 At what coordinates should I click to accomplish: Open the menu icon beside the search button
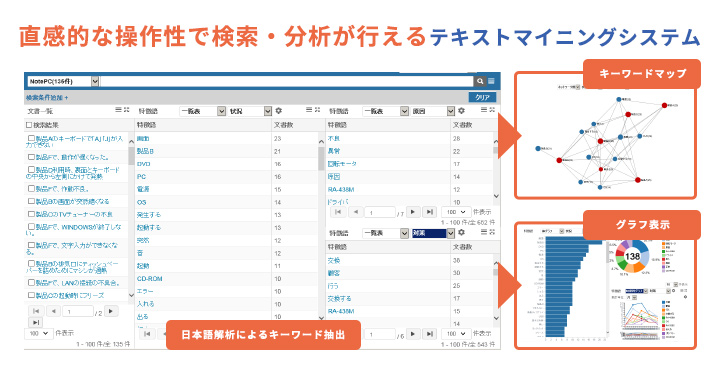(x=491, y=81)
